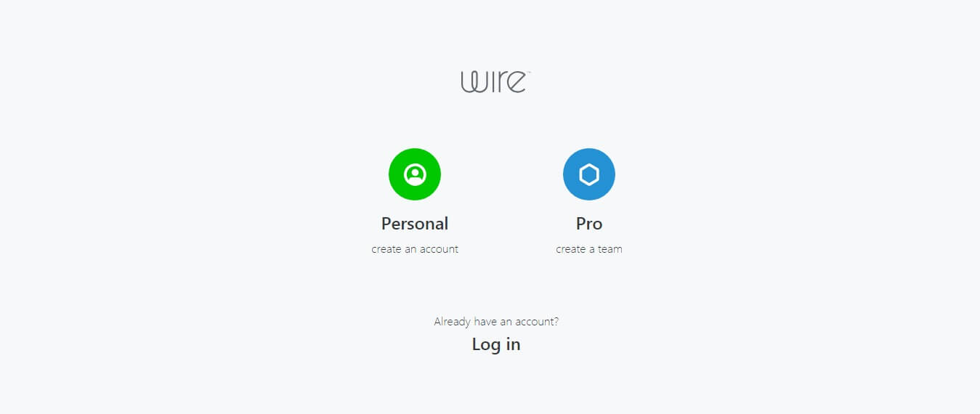Select 'create a team' subtitle

pyautogui.click(x=589, y=249)
